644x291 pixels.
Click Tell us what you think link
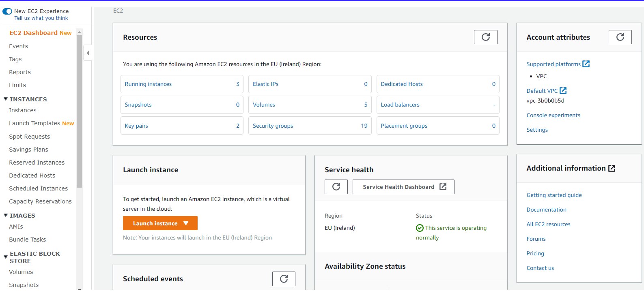(41, 18)
